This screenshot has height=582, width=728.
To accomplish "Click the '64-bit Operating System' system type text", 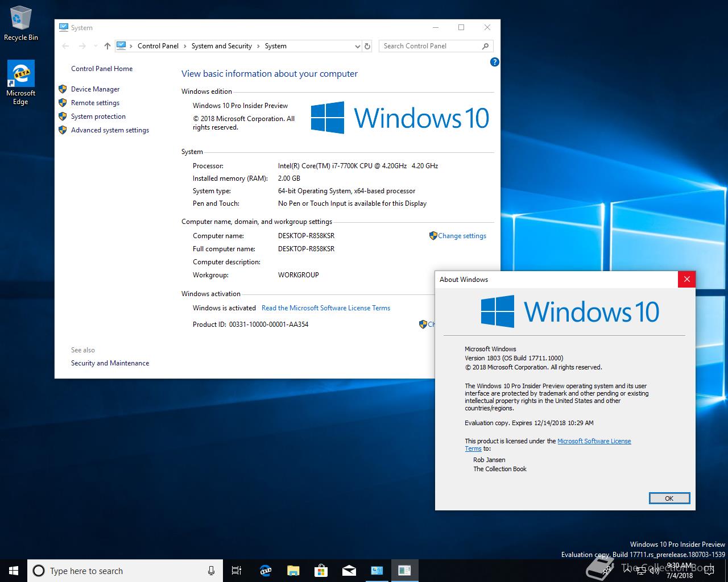I will (x=346, y=191).
